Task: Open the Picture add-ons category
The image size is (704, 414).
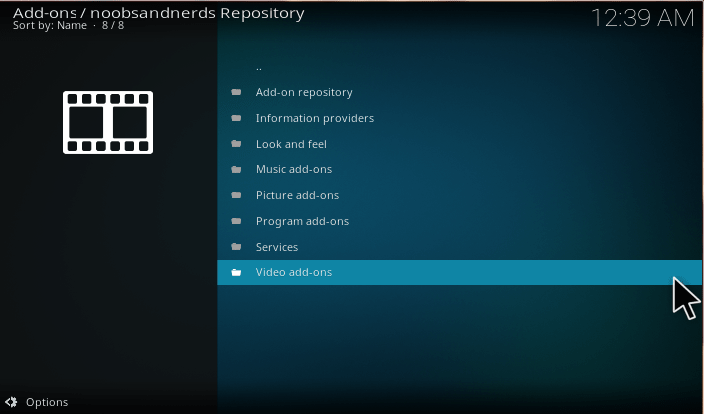Action: [x=459, y=195]
